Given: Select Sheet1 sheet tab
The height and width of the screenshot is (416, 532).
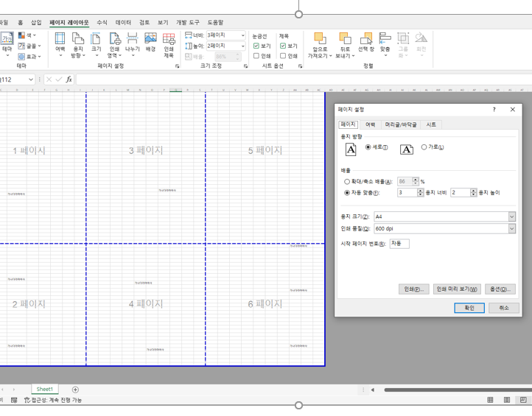Looking at the screenshot, I should point(45,389).
